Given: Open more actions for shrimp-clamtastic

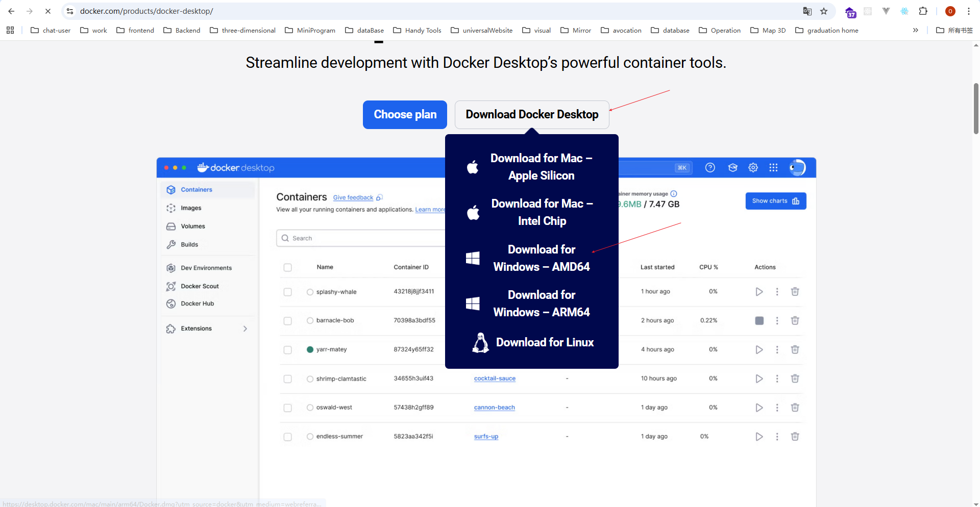Looking at the screenshot, I should coord(777,378).
